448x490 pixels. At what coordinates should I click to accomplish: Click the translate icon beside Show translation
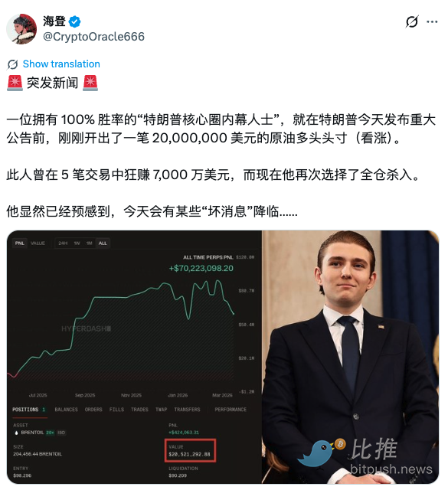tap(12, 64)
